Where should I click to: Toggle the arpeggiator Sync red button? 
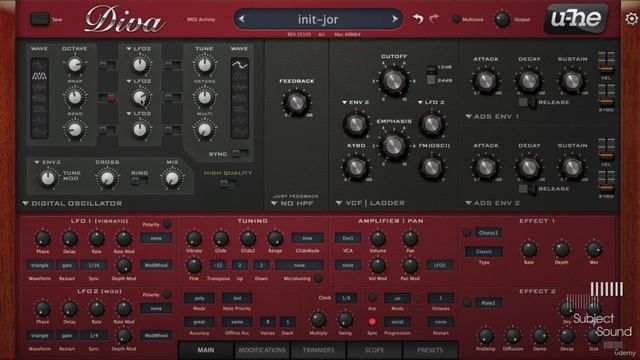pos(372,322)
